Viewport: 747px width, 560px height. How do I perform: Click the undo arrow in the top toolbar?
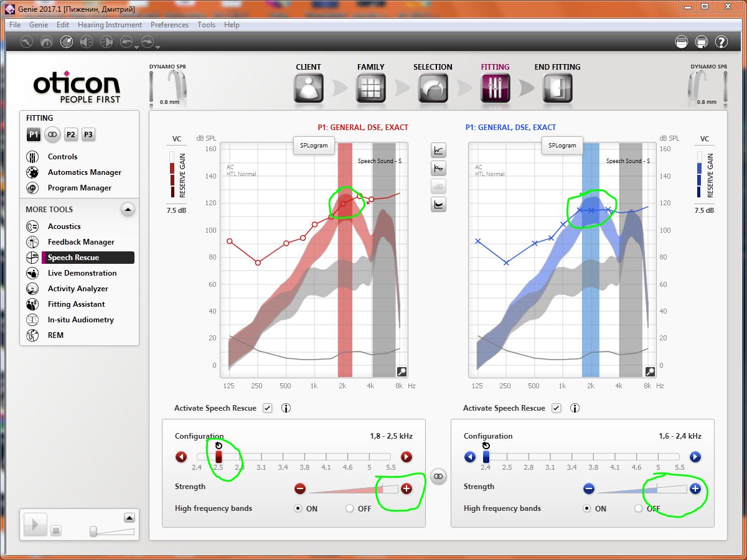pyautogui.click(x=126, y=42)
